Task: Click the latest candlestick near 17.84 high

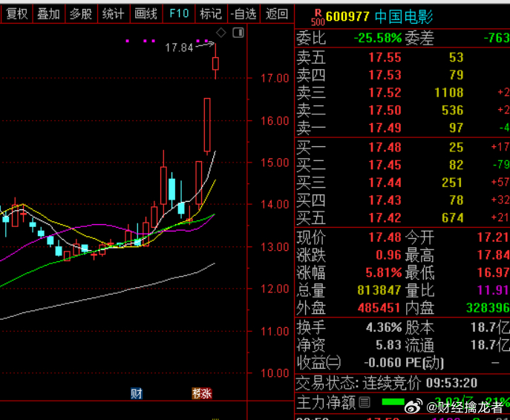Action: click(215, 62)
